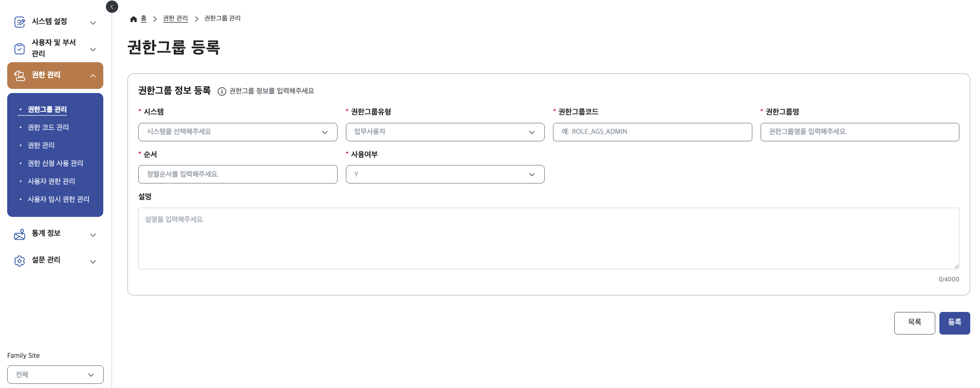Click the 사용자 및 부서 관리 clipboard icon

20,49
